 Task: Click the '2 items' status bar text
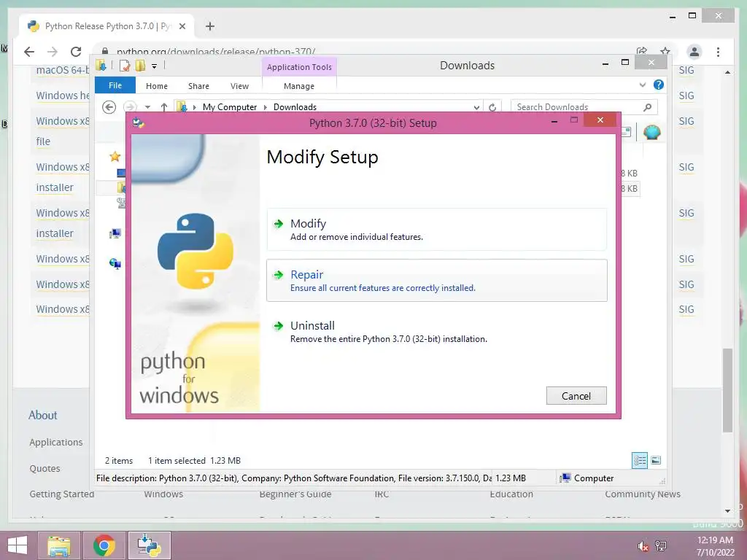coord(119,461)
